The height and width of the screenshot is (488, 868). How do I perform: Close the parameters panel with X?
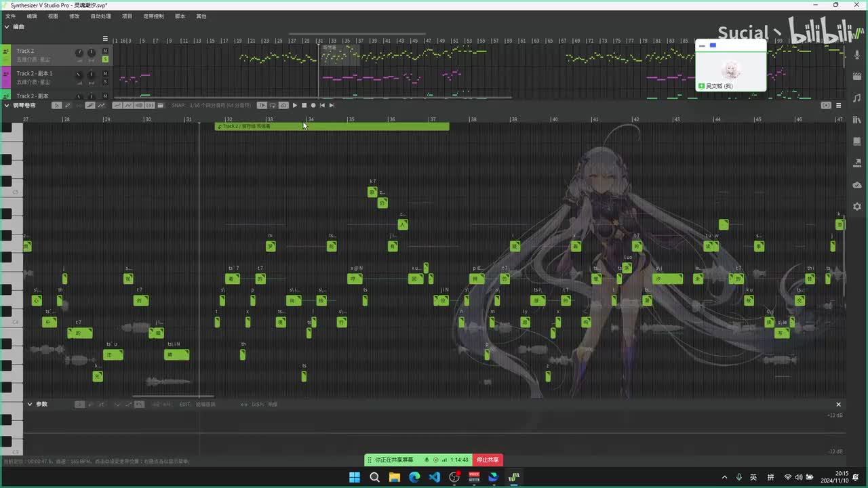click(838, 404)
